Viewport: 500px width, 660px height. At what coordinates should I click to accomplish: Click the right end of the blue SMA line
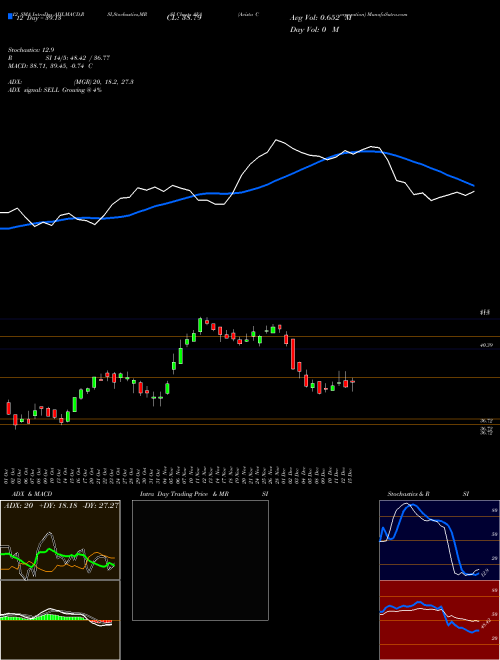(x=474, y=185)
